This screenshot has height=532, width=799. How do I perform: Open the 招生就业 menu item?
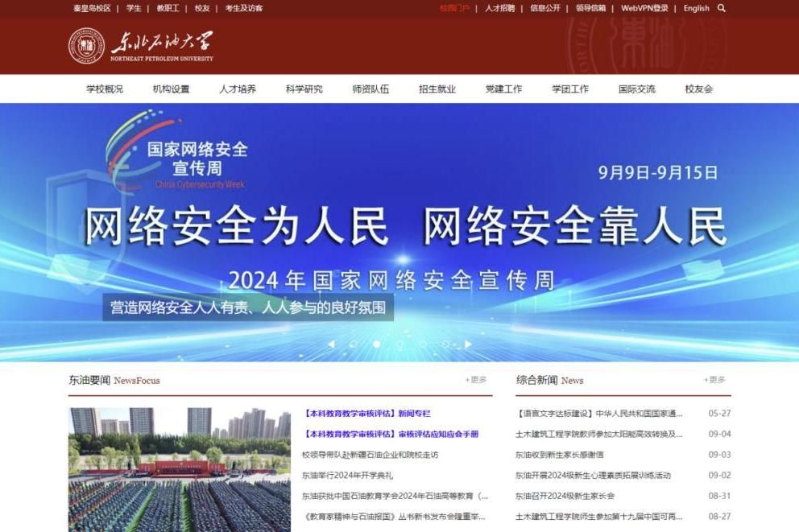pyautogui.click(x=437, y=89)
